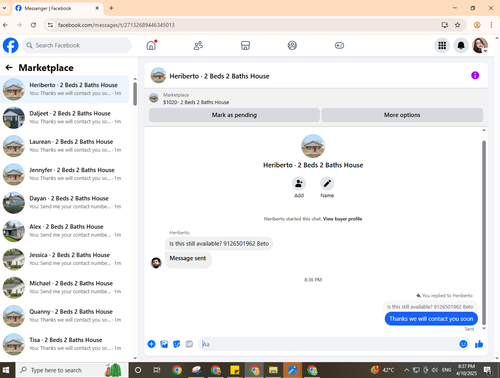Click the browser Back arrow
This screenshot has width=500, height=378.
click(5, 25)
